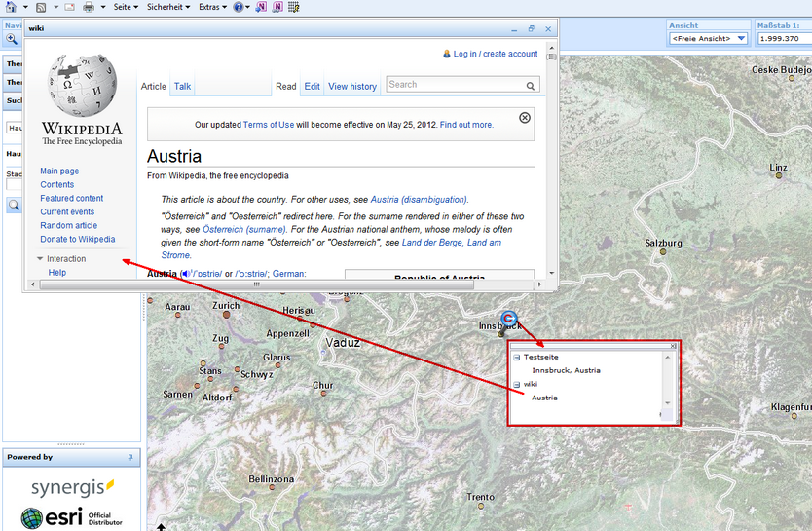Click the zoom-in magnifier in navigation panel

point(12,40)
